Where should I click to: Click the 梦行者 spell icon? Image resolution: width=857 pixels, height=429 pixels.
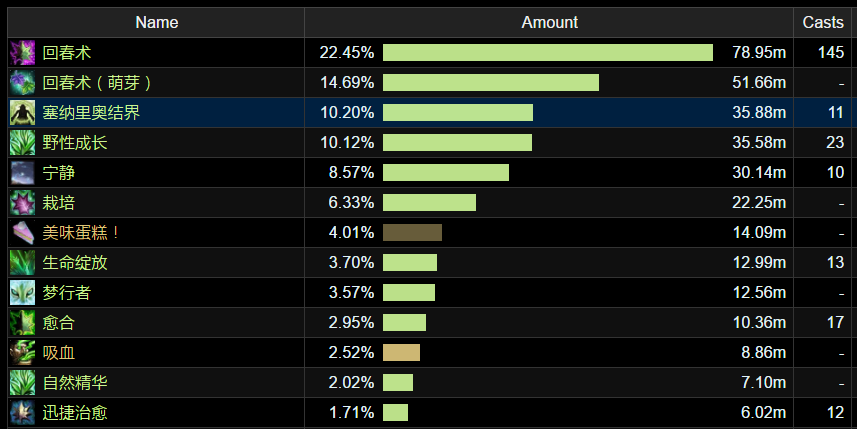click(x=22, y=292)
